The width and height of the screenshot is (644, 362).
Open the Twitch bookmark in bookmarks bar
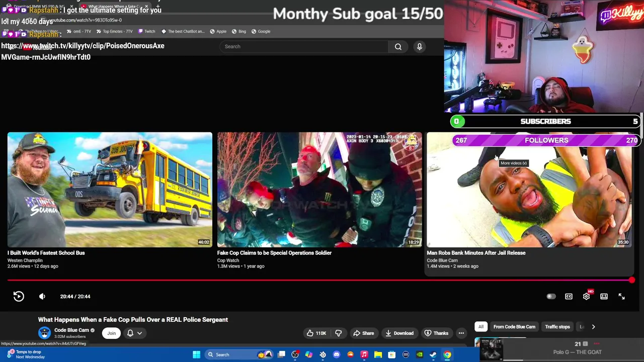(146, 31)
